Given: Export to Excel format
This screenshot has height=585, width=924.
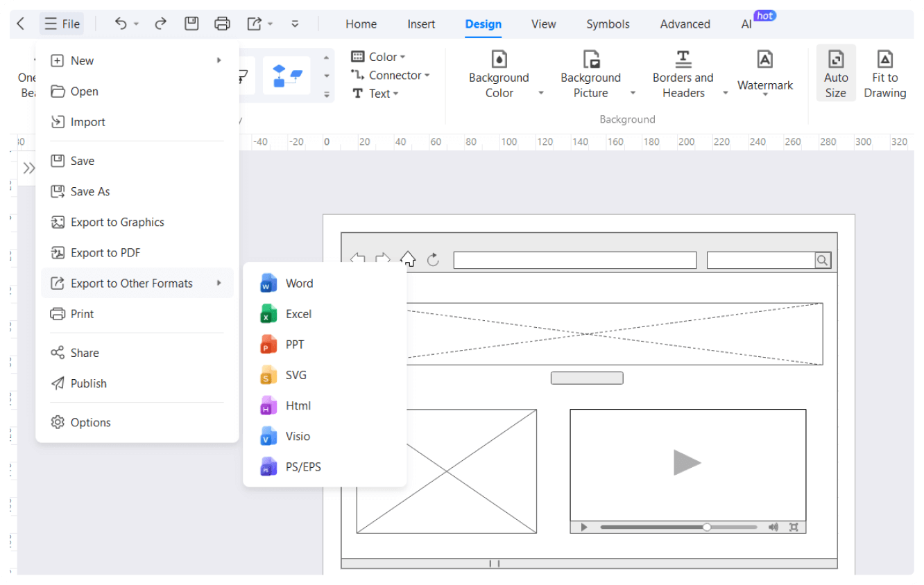Looking at the screenshot, I should point(325,313).
